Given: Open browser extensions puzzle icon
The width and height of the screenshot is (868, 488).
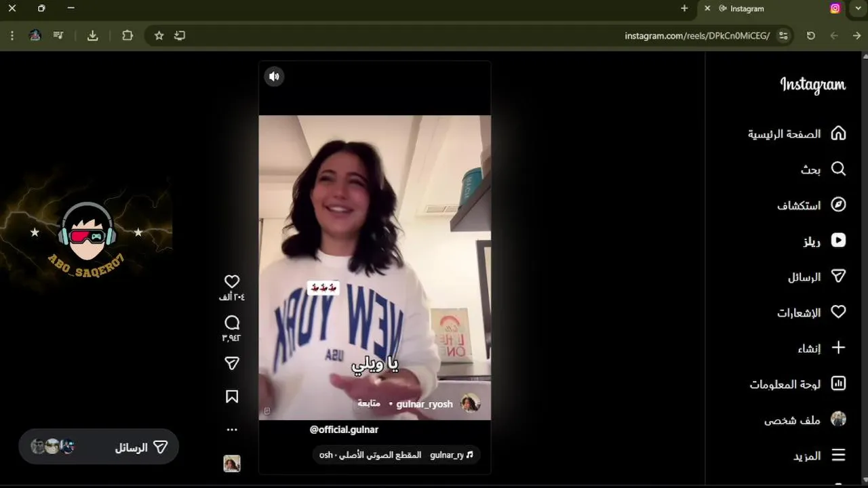Looking at the screenshot, I should click(x=127, y=36).
